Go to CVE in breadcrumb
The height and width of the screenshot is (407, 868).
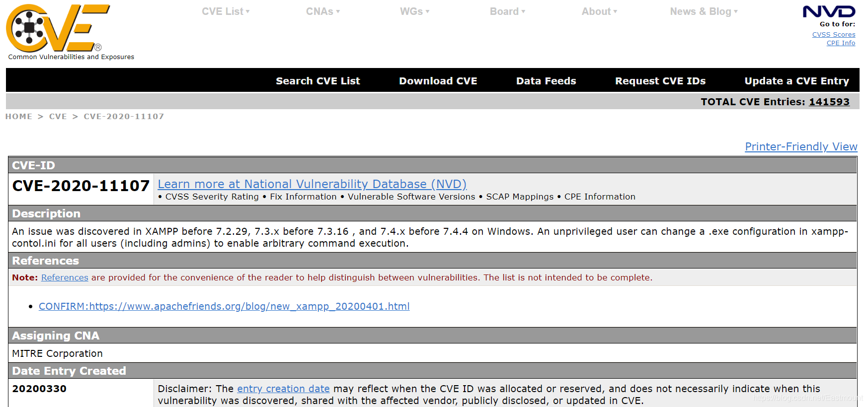[x=58, y=117]
